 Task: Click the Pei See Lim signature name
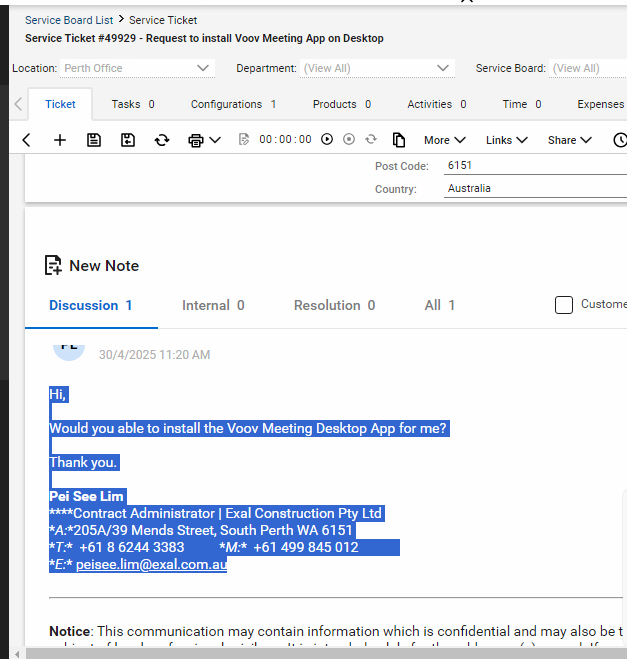click(x=86, y=496)
